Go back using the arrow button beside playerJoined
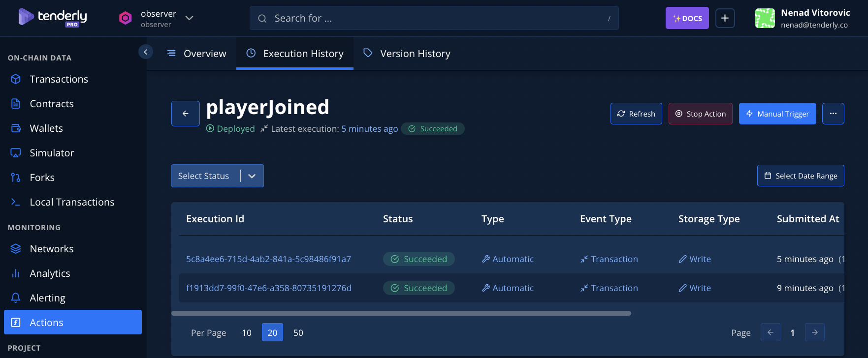Viewport: 868px width, 358px height. coord(186,114)
